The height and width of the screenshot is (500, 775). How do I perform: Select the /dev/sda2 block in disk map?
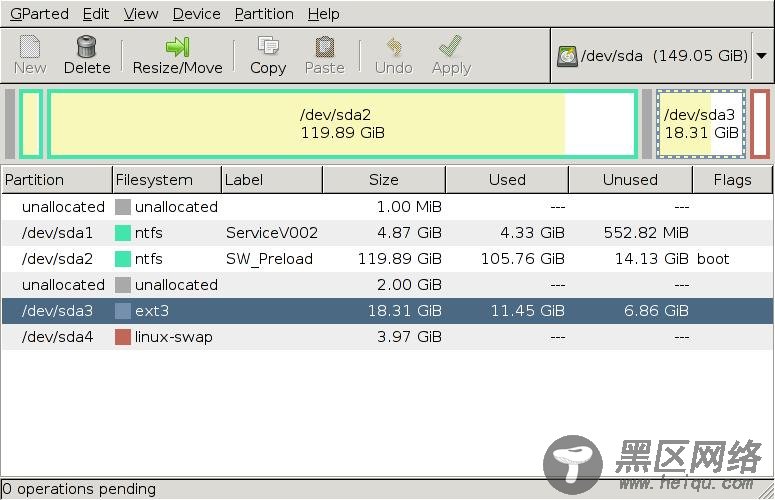pos(343,124)
